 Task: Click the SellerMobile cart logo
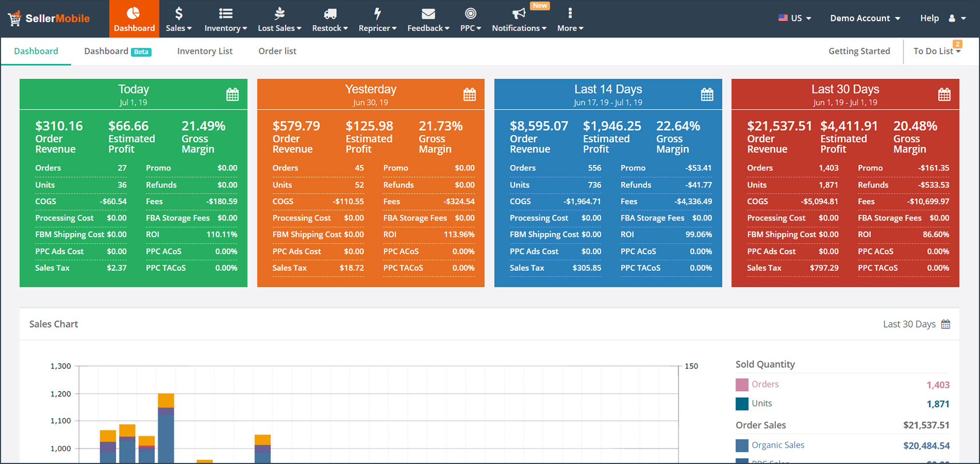[14, 19]
